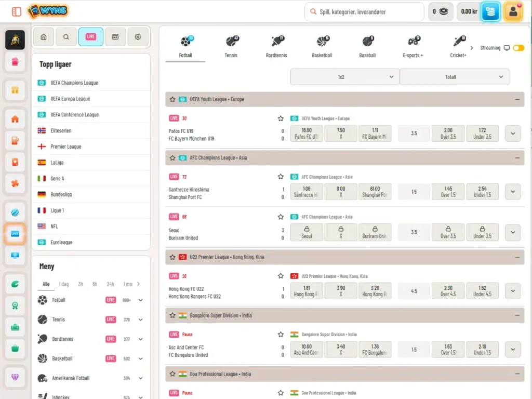This screenshot has width=532, height=399.
Task: Open the clover sidebar icon
Action: coord(15,183)
